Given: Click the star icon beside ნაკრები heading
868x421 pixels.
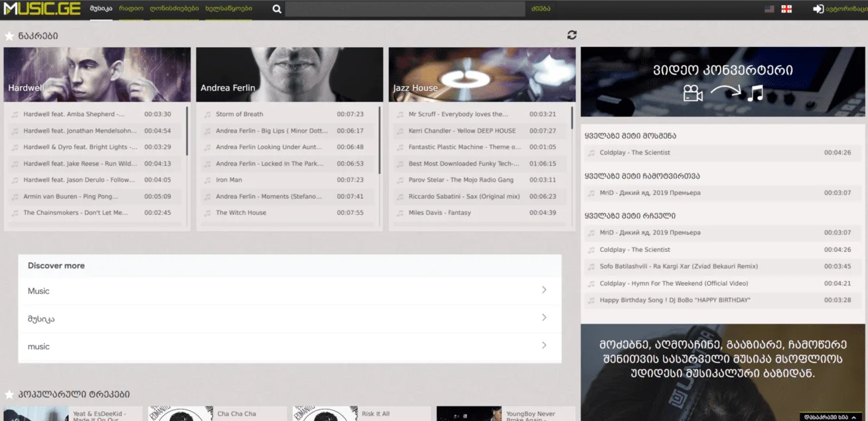Looking at the screenshot, I should tap(9, 36).
